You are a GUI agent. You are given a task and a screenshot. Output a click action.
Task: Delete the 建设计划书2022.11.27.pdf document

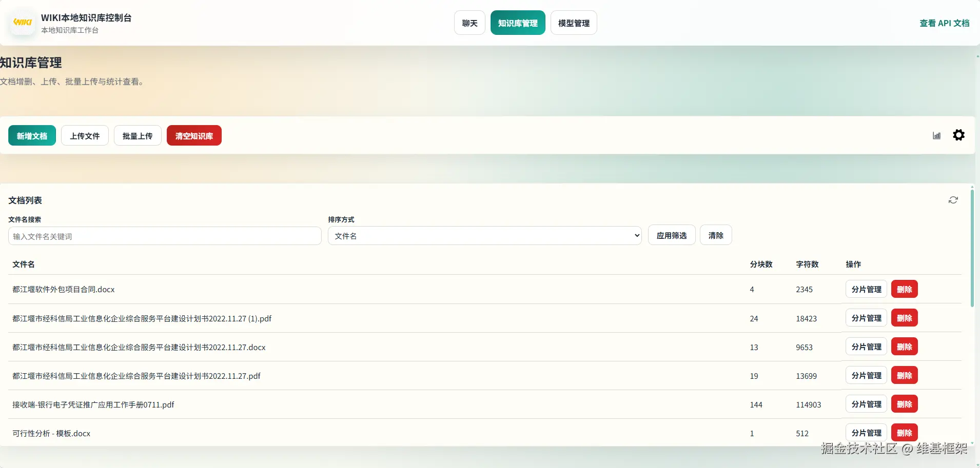coord(904,375)
